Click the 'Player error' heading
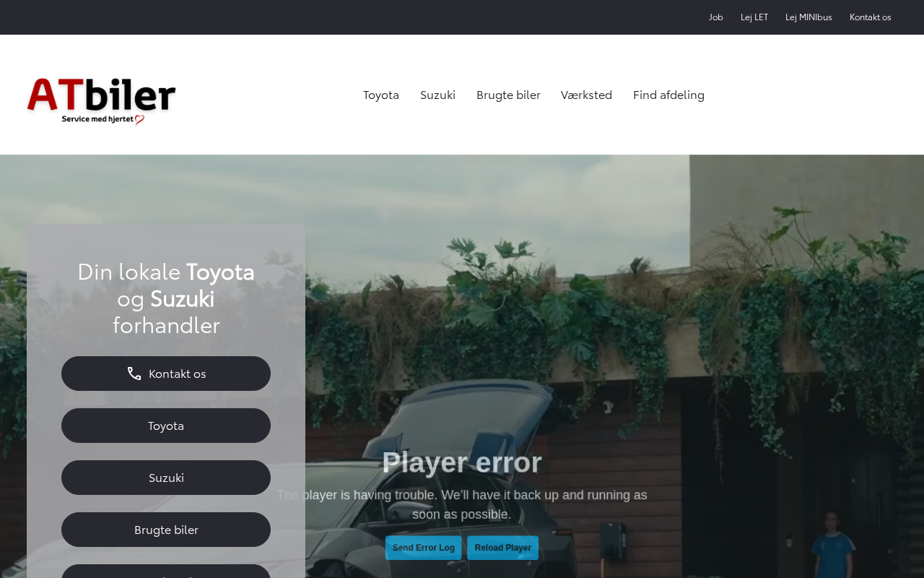924x578 pixels. (462, 462)
